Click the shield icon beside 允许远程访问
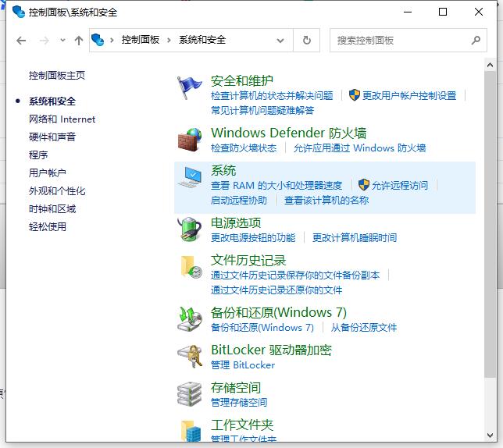Viewport: 503px width, 448px height. [363, 184]
